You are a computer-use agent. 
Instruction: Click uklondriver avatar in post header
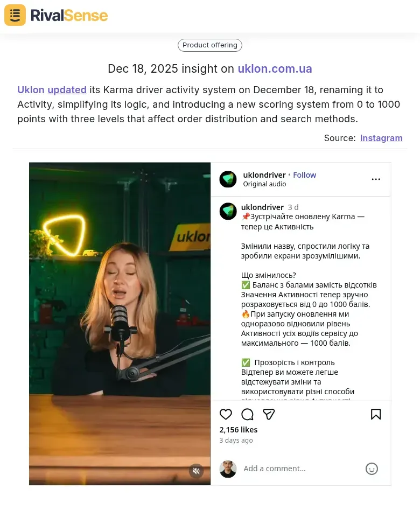pyautogui.click(x=228, y=179)
